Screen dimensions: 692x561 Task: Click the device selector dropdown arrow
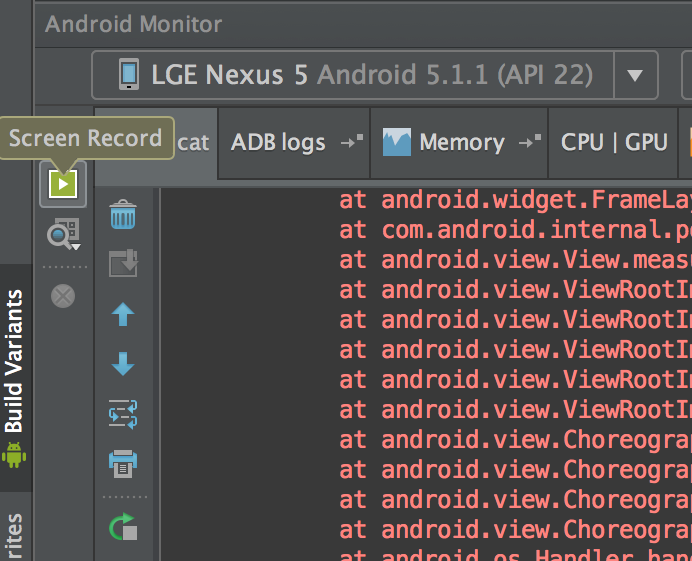[635, 75]
